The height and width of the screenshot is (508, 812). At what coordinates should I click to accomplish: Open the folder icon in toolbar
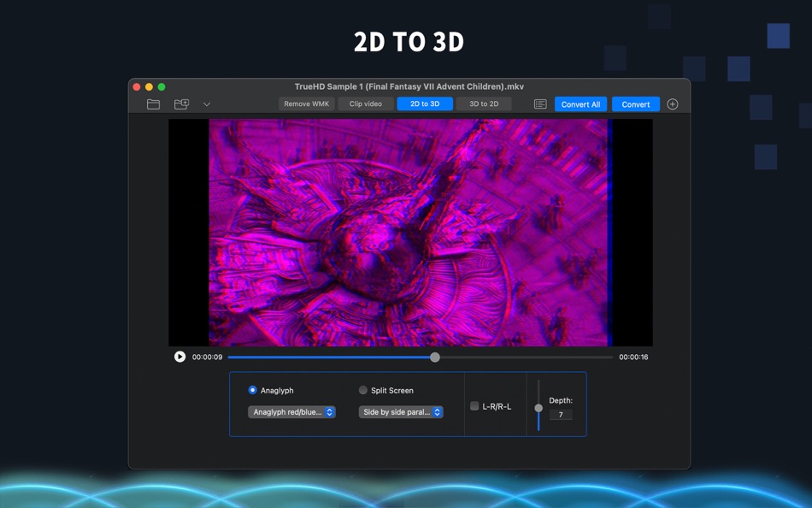[153, 104]
